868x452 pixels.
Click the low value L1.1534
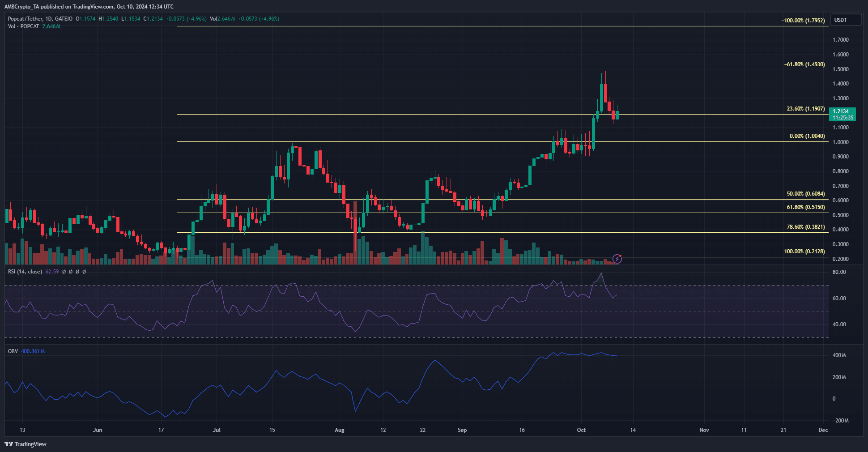pos(131,19)
